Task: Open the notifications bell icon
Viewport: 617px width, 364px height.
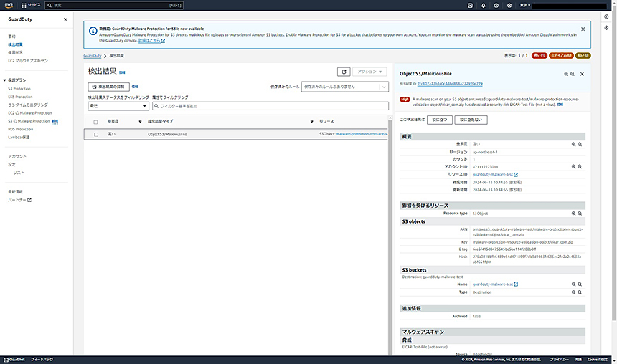Action: tap(484, 6)
